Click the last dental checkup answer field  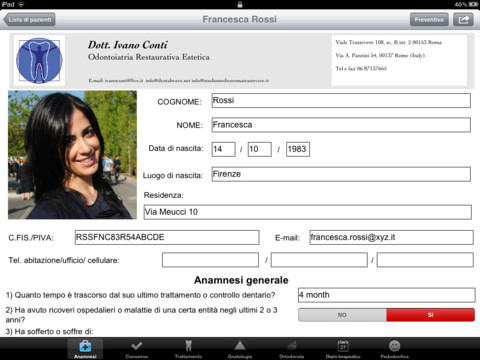click(387, 295)
